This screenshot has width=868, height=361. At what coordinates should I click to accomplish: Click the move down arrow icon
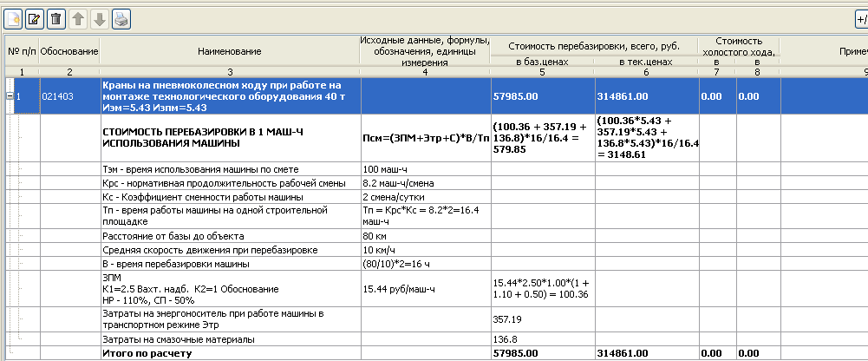[100, 20]
